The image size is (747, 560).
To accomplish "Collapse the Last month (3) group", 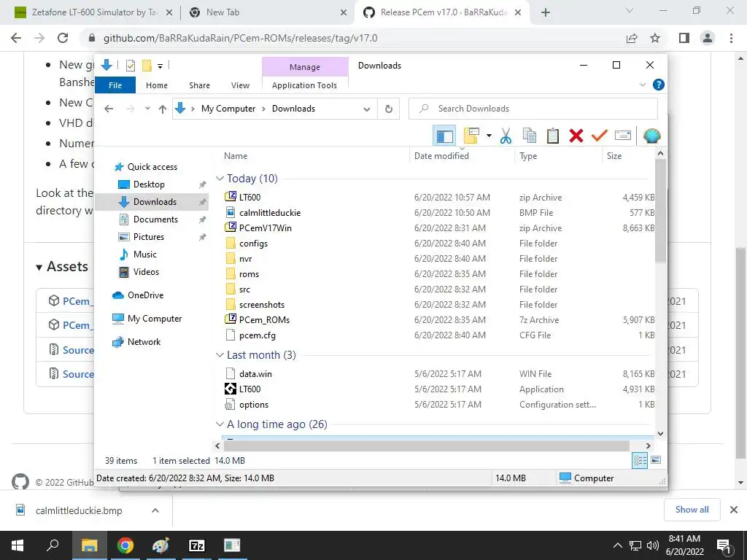I will click(x=220, y=355).
